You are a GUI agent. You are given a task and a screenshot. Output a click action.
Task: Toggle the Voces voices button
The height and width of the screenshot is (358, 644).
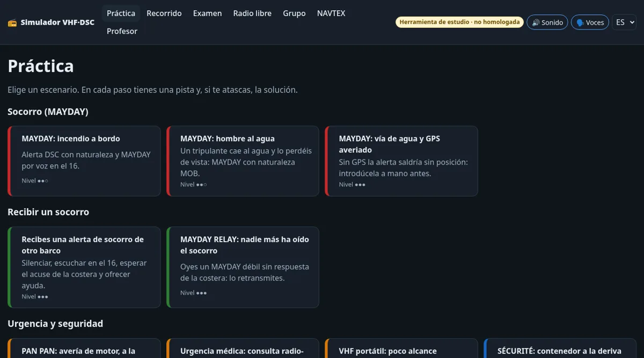pyautogui.click(x=590, y=23)
